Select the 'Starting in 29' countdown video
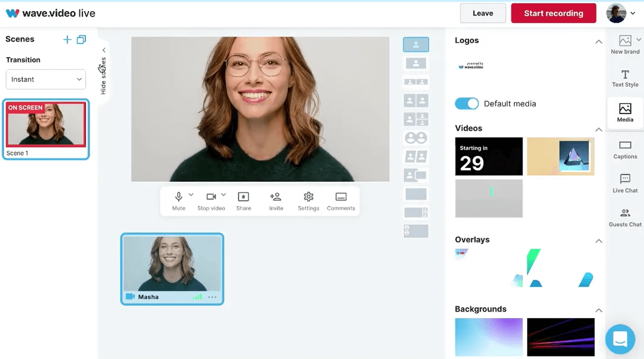Viewport: 644px width, 359px height. coord(489,156)
